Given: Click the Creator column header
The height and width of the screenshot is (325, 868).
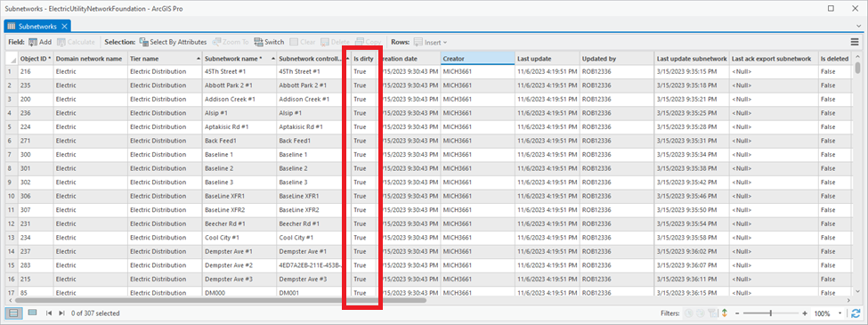Looking at the screenshot, I should [x=478, y=58].
